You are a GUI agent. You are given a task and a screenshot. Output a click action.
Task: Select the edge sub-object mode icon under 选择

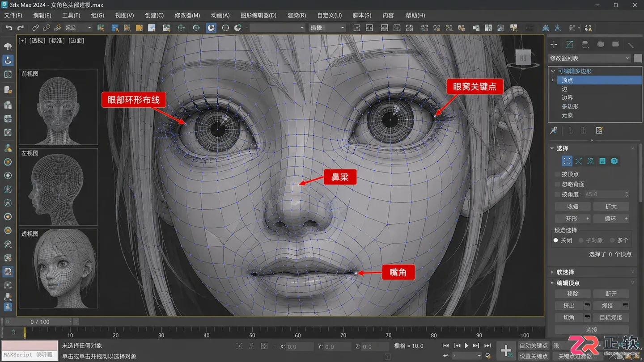[579, 161]
